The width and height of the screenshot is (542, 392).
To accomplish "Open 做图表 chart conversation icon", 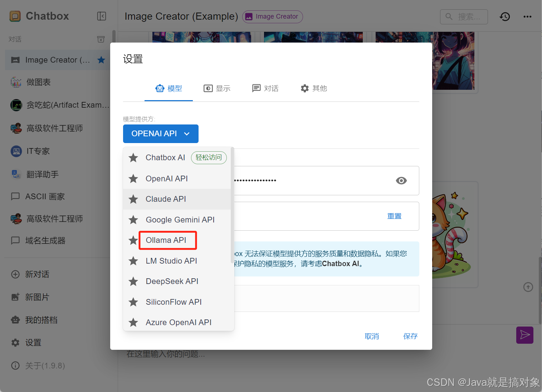I will [x=16, y=82].
